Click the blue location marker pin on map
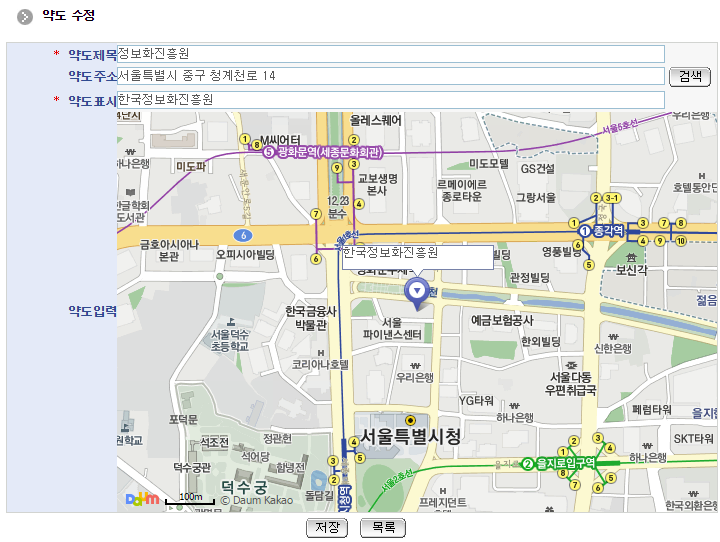The width and height of the screenshot is (720, 542). (x=415, y=291)
